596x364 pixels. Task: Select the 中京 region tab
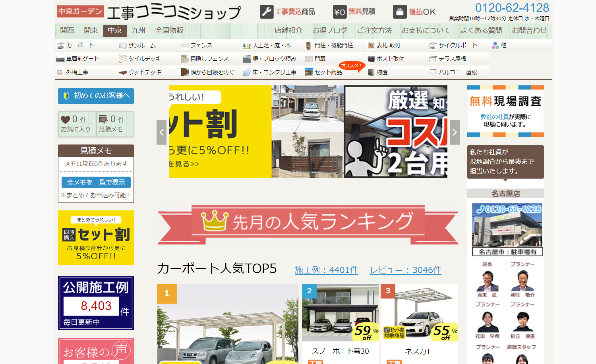click(x=114, y=31)
